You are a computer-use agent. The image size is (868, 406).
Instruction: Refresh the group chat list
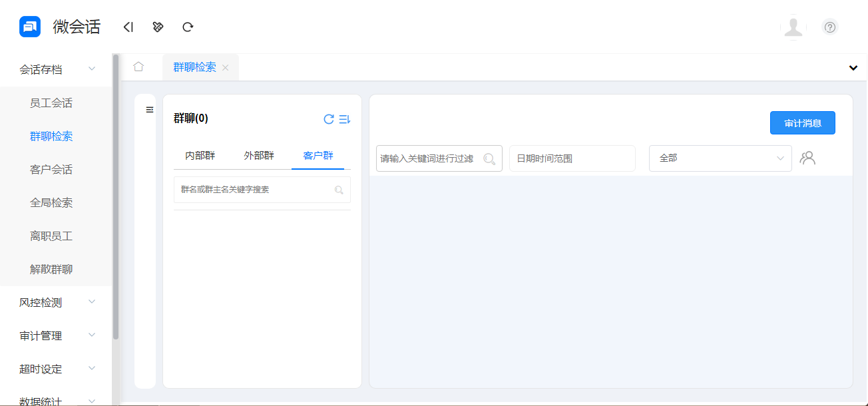tap(327, 118)
